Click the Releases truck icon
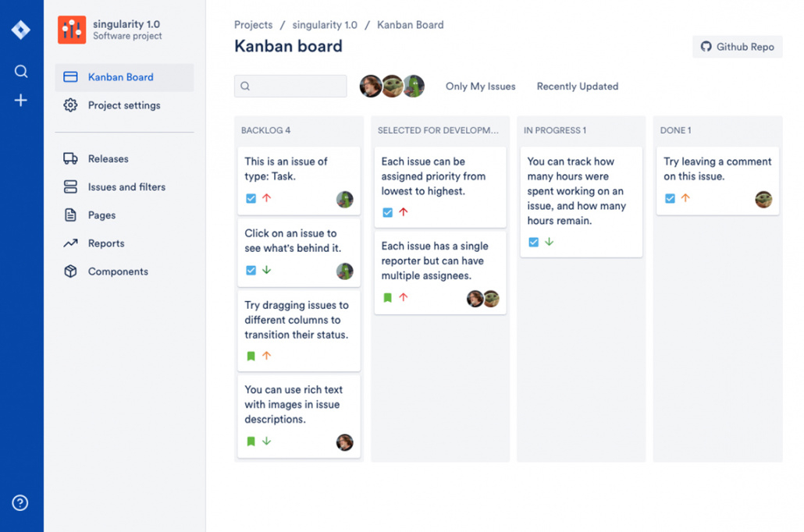The height and width of the screenshot is (532, 804). click(70, 159)
